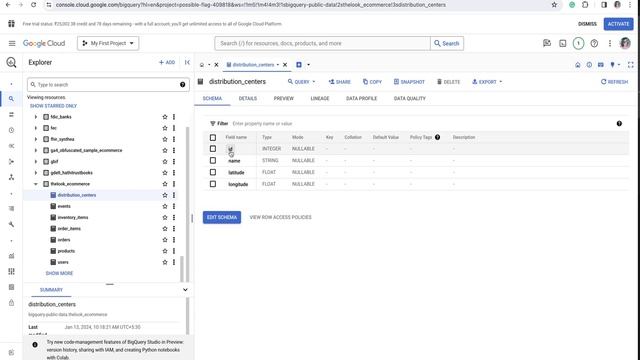Switch to the Lineage tab
The height and width of the screenshot is (360, 640).
320,98
